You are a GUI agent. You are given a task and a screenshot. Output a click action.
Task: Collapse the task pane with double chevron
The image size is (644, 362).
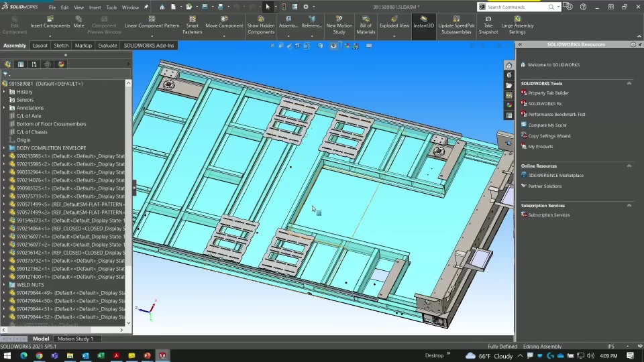click(x=520, y=44)
